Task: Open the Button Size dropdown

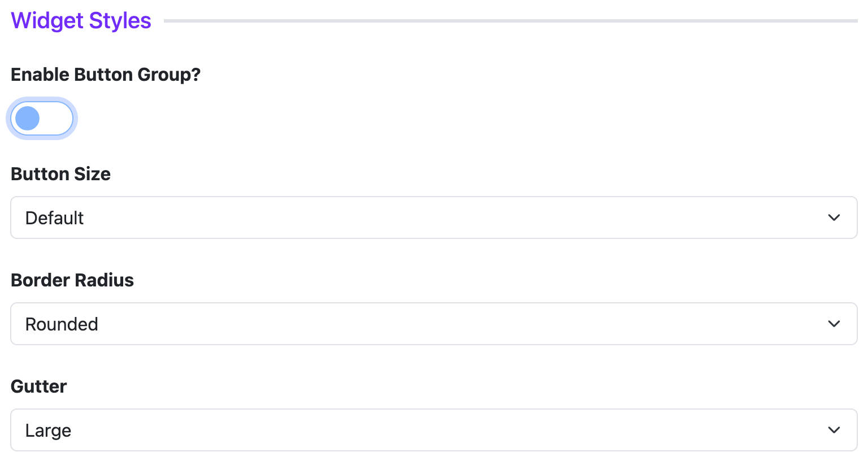Action: [434, 218]
